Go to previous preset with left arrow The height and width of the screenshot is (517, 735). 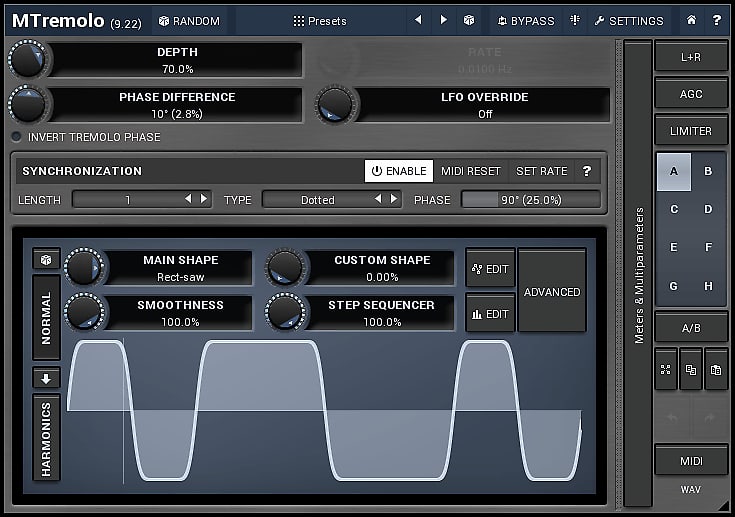coord(418,20)
